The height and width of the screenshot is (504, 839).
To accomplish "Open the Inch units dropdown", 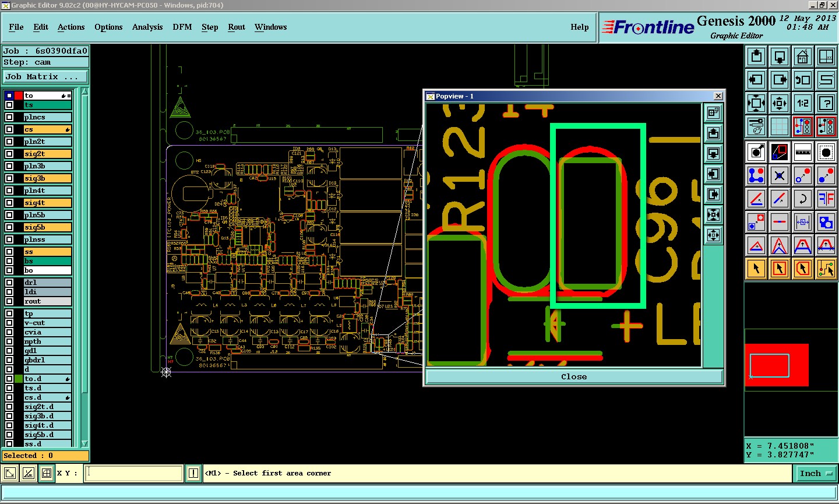I will coord(815,474).
